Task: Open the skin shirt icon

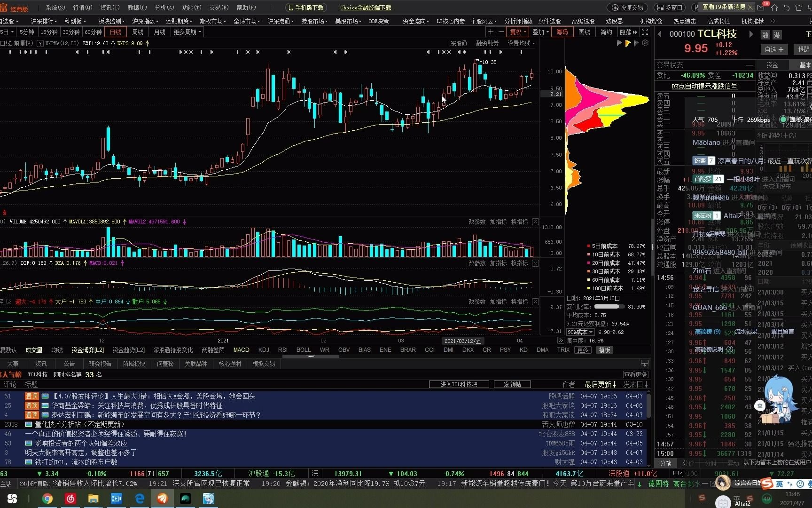Action: pyautogui.click(x=799, y=8)
